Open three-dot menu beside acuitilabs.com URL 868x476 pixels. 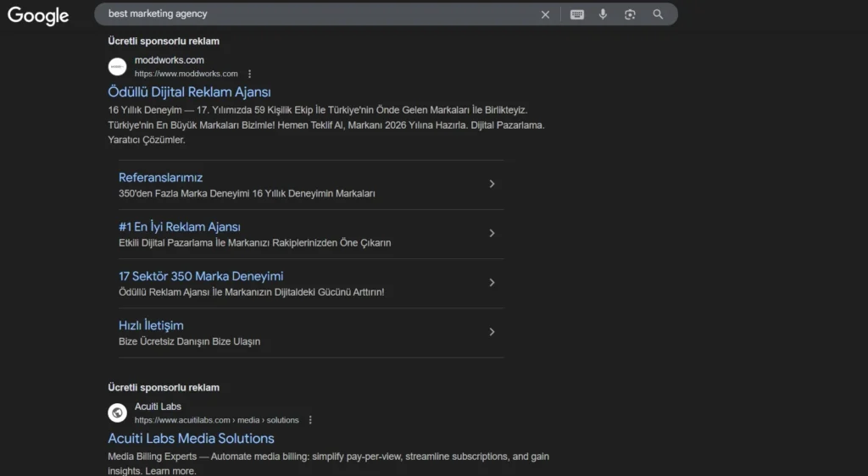point(310,420)
